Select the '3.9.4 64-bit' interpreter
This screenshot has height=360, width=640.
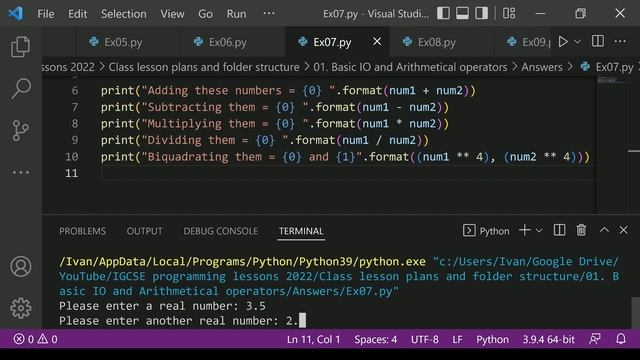[549, 340]
